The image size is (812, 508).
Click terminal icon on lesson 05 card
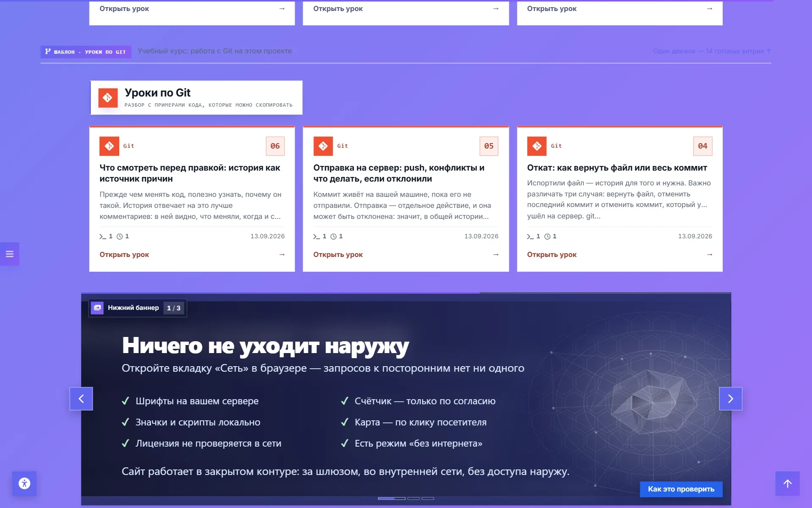click(316, 237)
